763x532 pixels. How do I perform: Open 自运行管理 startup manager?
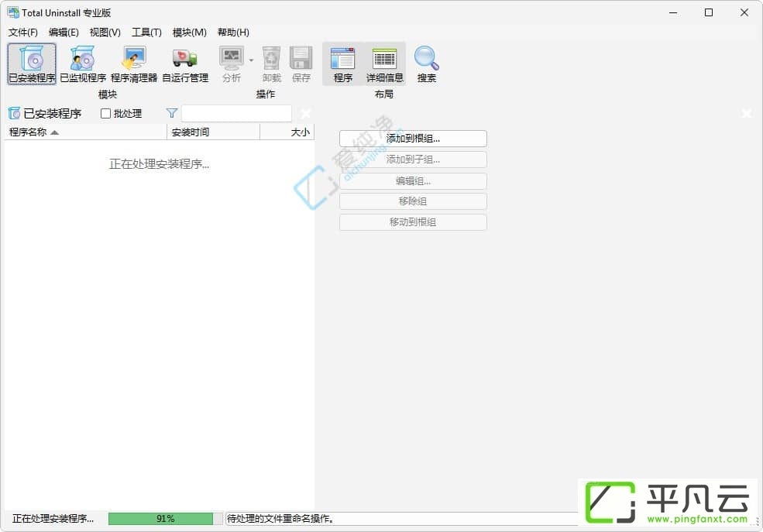coord(185,63)
